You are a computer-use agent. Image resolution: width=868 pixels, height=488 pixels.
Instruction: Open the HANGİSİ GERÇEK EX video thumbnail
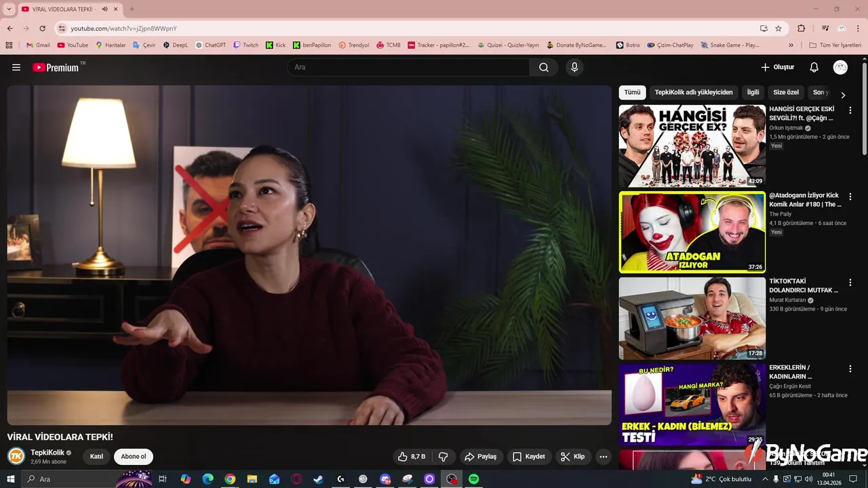pyautogui.click(x=692, y=146)
